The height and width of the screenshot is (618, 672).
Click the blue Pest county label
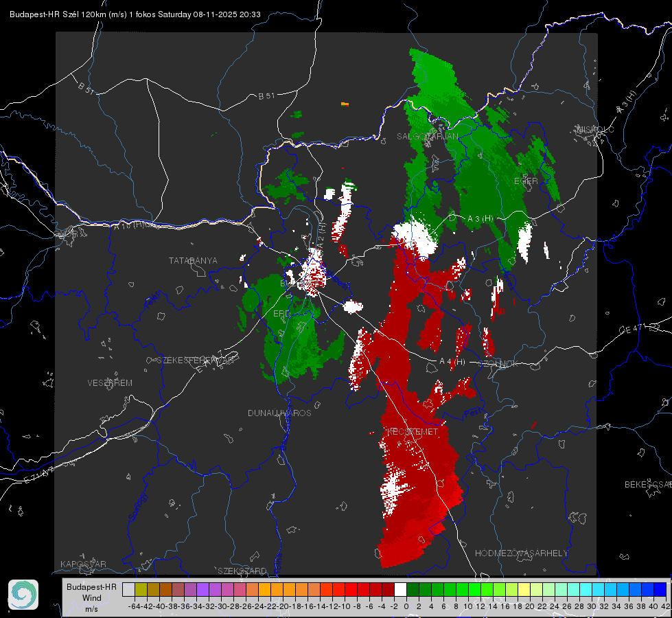tap(472, 413)
